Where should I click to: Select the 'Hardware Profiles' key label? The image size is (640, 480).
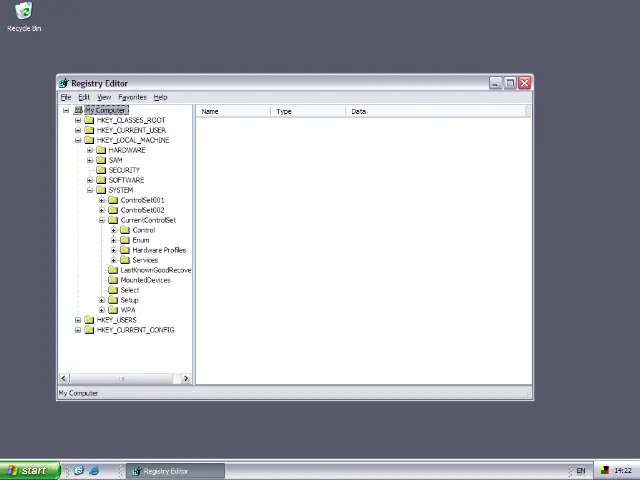[x=159, y=250]
